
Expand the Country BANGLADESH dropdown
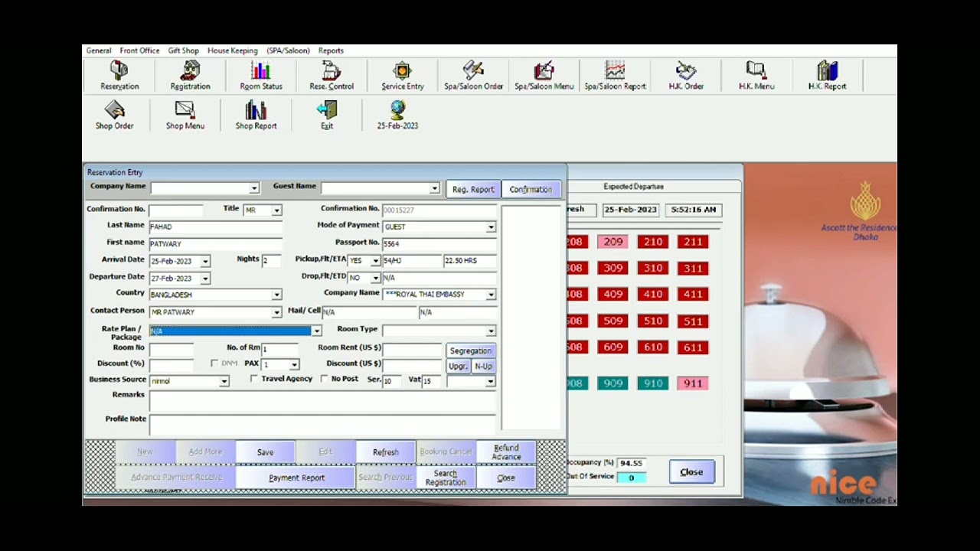click(276, 295)
